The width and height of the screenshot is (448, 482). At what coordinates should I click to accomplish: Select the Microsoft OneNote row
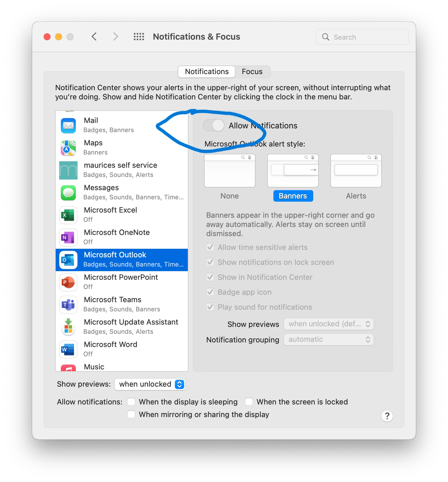point(122,237)
